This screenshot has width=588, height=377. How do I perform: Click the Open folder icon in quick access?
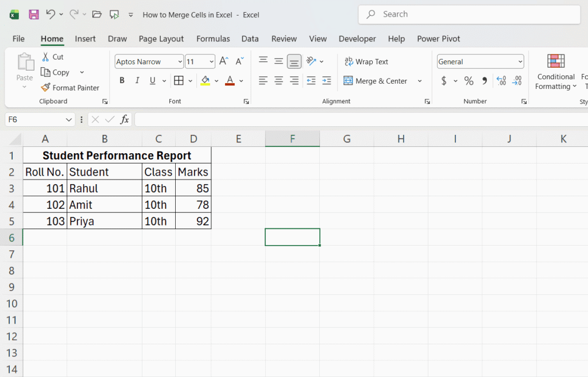pos(96,14)
